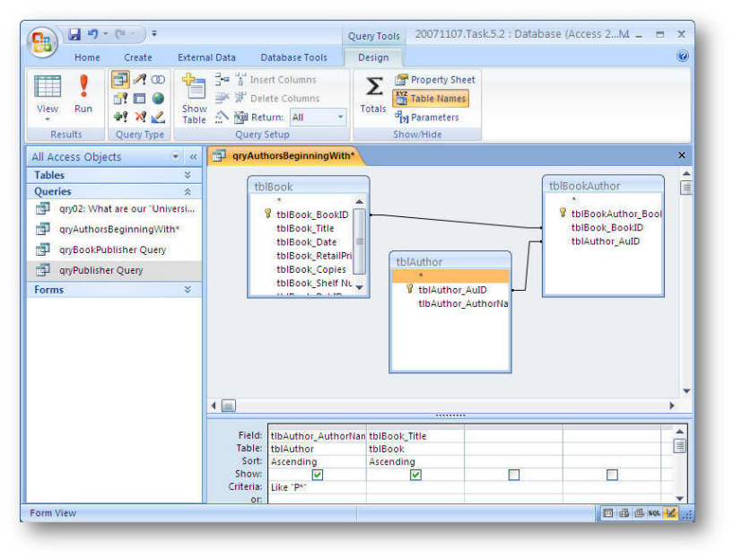Open the Property Sheet

[x=435, y=80]
